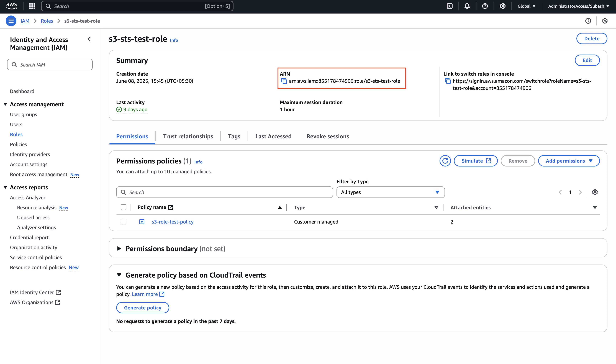Open AWS CloudShell terminal icon

tap(450, 6)
